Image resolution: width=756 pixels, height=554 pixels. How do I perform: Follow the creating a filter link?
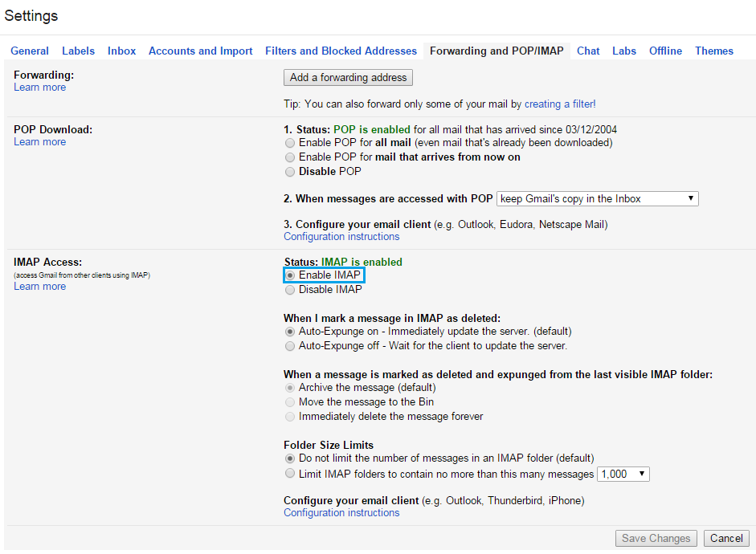[560, 104]
